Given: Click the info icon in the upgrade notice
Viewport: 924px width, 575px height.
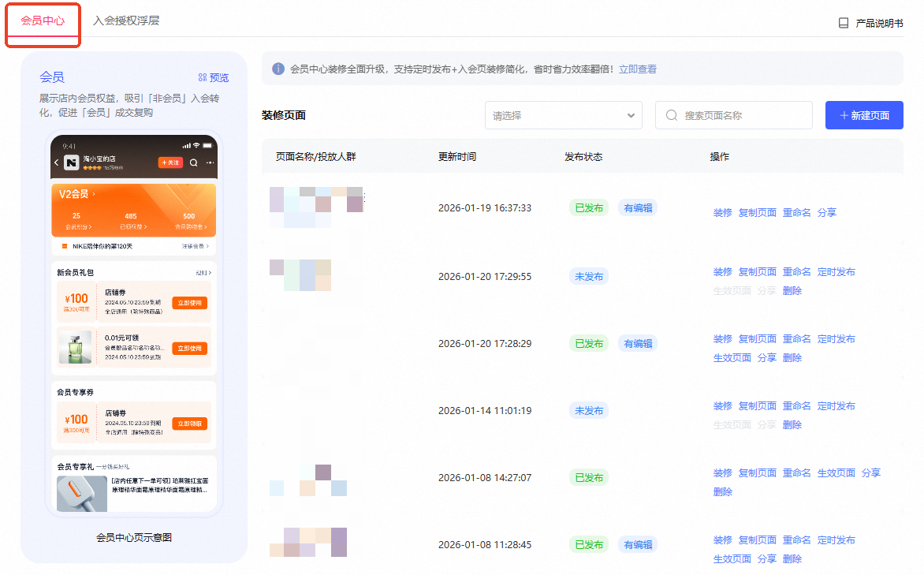Looking at the screenshot, I should (278, 69).
